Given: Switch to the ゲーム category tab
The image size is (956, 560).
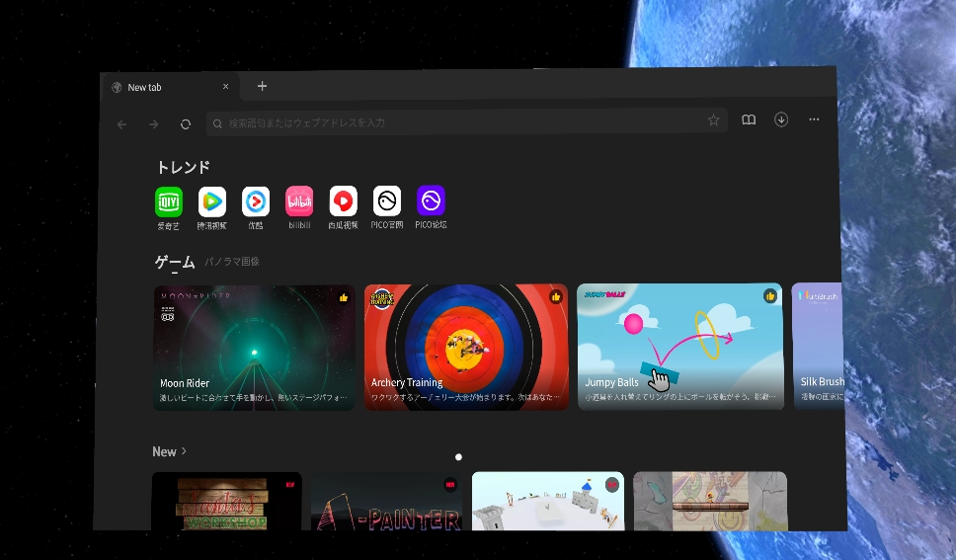Looking at the screenshot, I should (175, 263).
